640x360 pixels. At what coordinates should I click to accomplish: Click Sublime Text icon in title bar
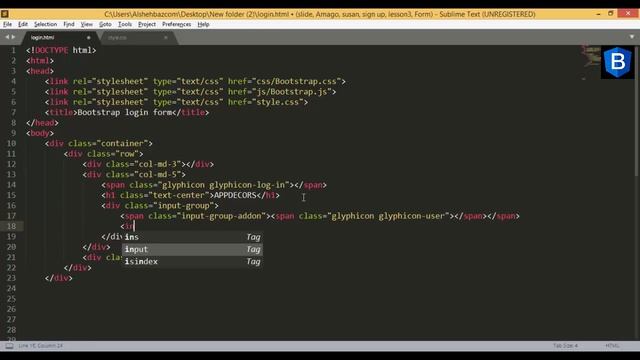[5, 14]
